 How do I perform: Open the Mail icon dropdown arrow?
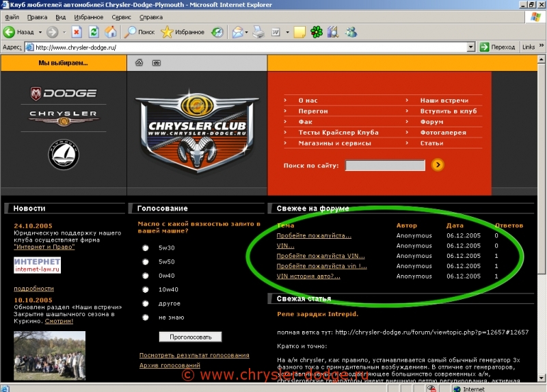coord(246,32)
